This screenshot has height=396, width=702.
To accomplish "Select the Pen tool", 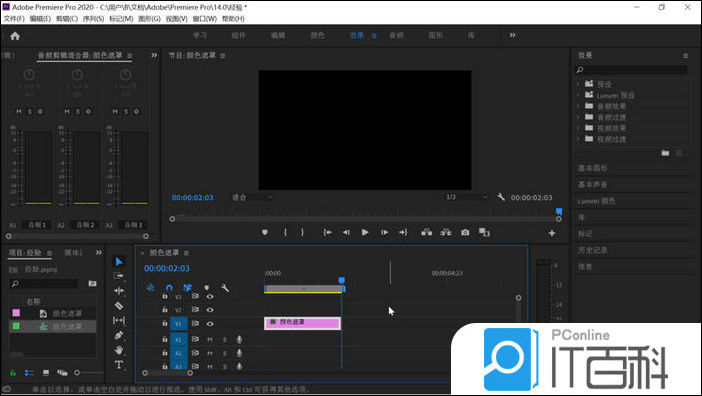I will [119, 335].
